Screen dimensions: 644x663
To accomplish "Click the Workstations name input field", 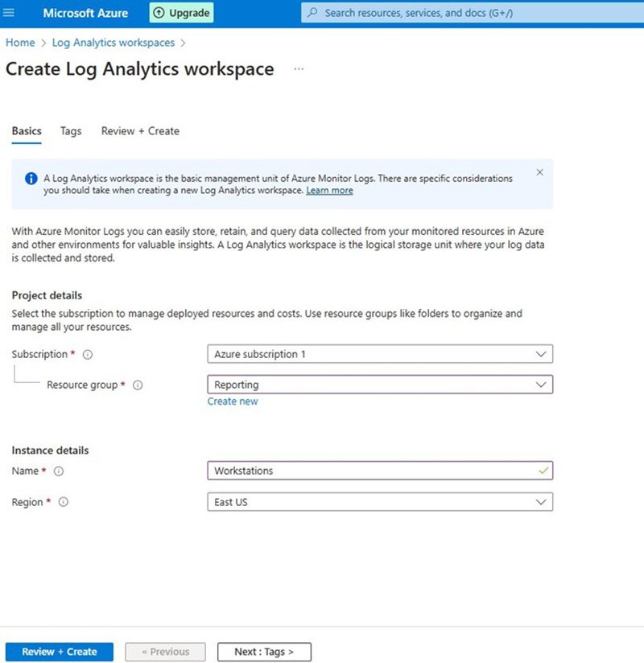I will point(370,471).
